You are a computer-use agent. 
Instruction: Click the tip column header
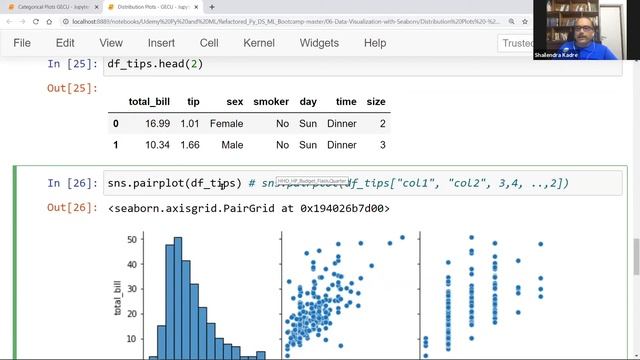click(193, 102)
